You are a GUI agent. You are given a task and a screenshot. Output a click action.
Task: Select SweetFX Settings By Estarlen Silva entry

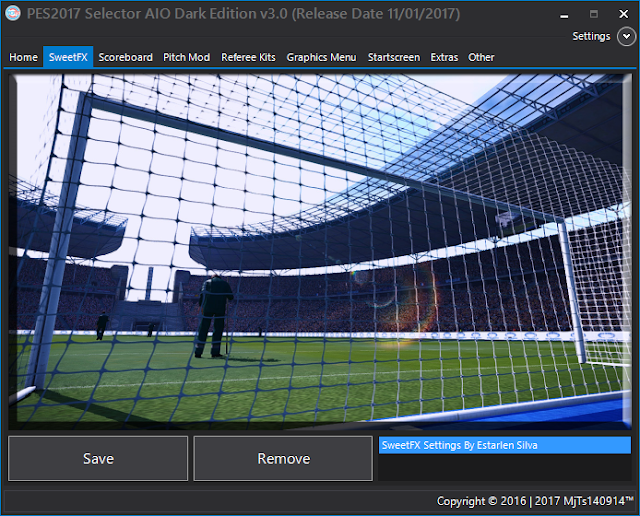[504, 445]
